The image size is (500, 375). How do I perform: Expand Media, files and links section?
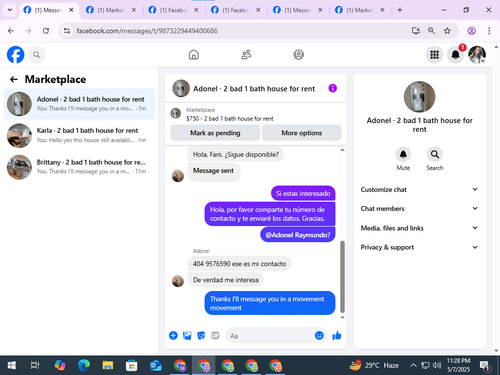[x=419, y=228]
